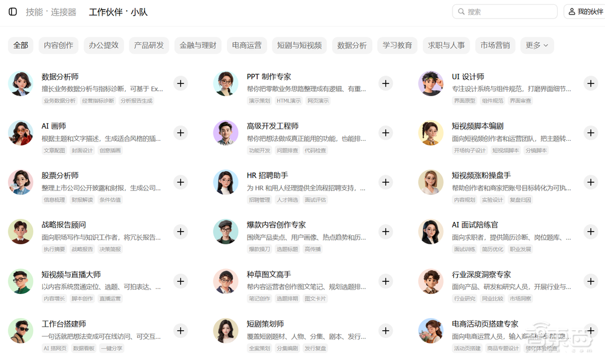Select the 全部 category filter
This screenshot has height=364, width=605.
click(x=21, y=45)
